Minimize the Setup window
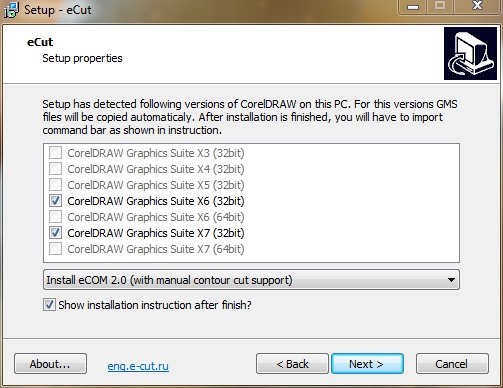Image resolution: width=503 pixels, height=388 pixels. (413, 7)
